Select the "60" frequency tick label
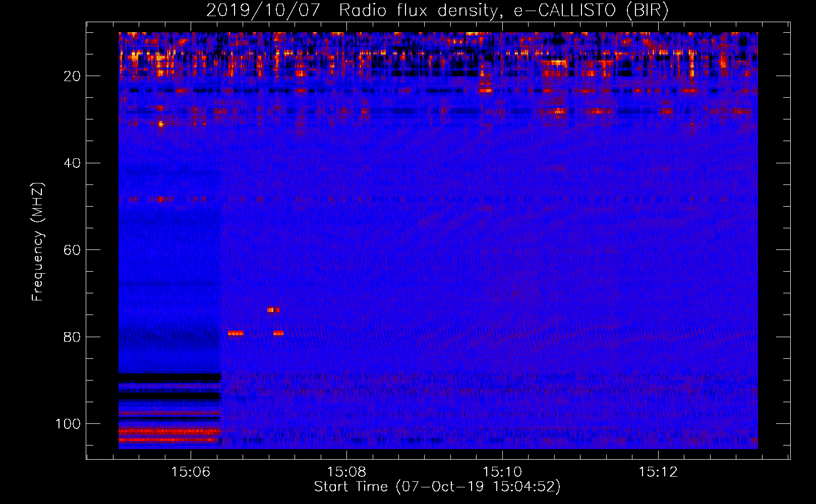Screen dimensions: 816x504 72,250
